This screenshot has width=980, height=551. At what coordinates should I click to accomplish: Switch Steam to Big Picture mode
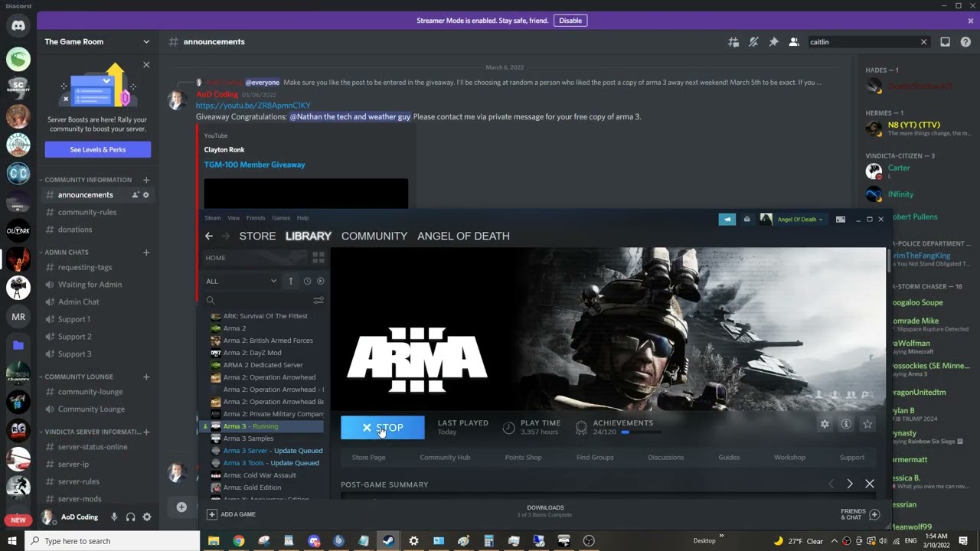click(x=841, y=220)
